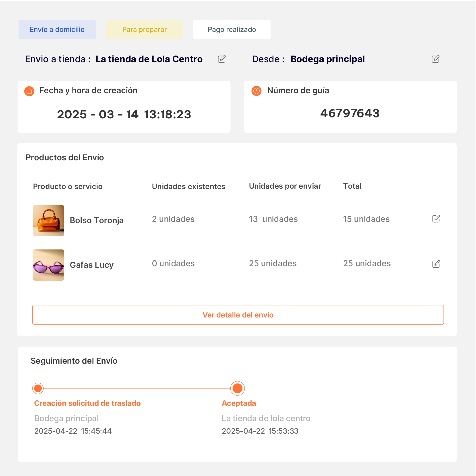This screenshot has width=476, height=476.
Task: Edit the origin Bodega principal
Action: (435, 59)
